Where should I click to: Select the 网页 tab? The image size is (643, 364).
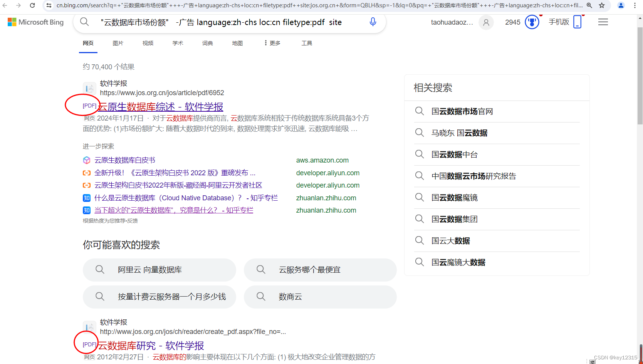click(x=88, y=43)
